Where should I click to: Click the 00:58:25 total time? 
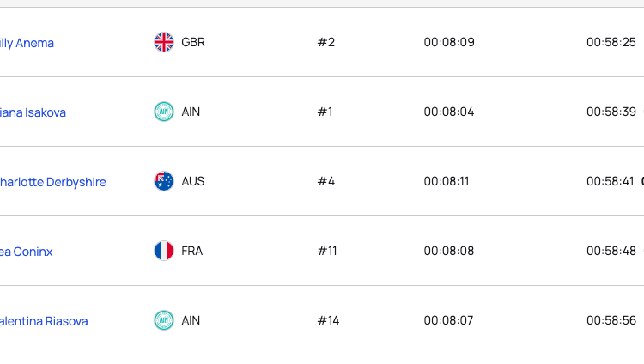pyautogui.click(x=611, y=42)
